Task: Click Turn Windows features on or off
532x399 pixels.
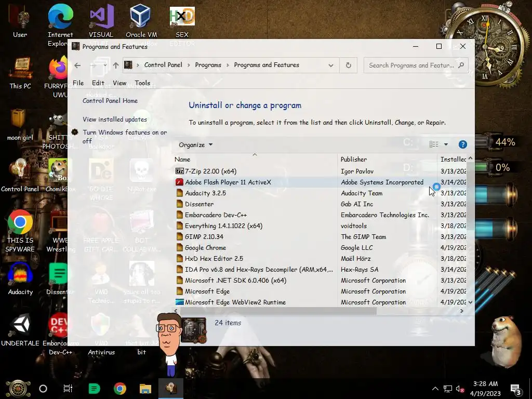Action: point(125,137)
